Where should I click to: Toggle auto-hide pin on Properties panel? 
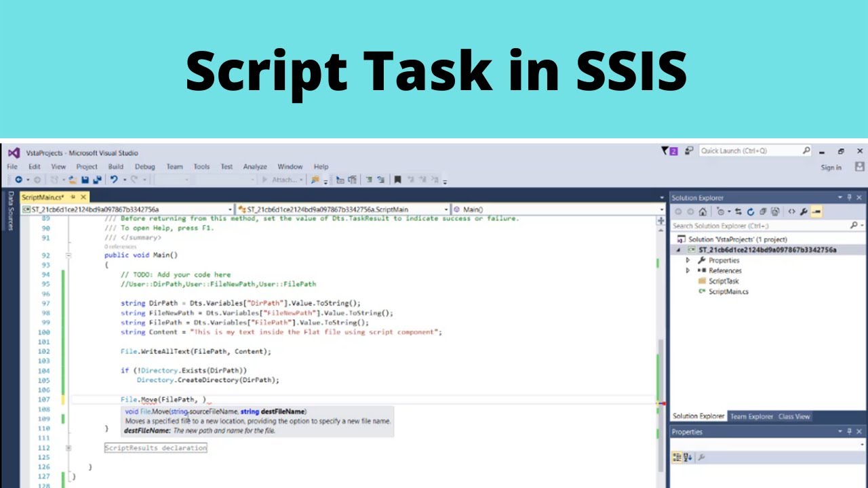(x=849, y=432)
